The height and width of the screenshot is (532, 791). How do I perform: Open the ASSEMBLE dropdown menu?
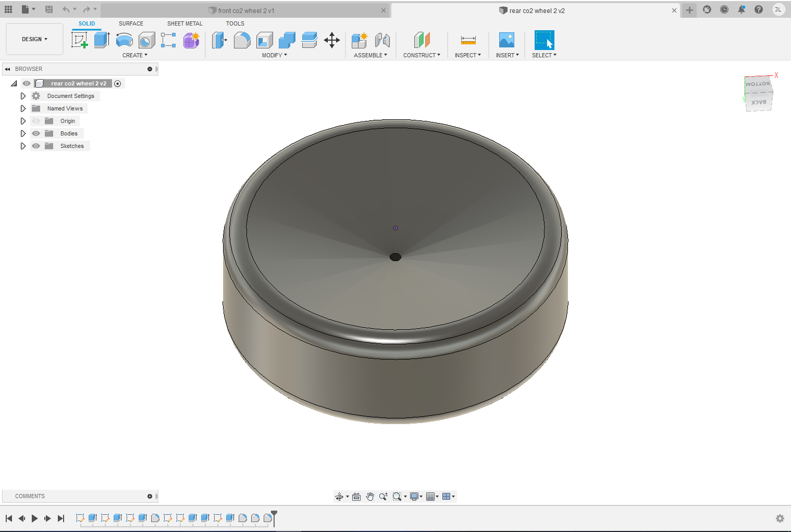(370, 55)
